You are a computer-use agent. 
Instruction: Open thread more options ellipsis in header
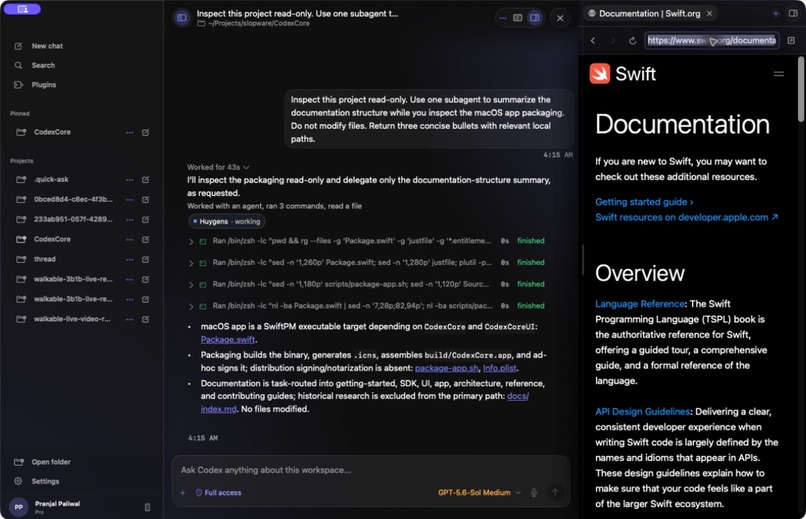tap(503, 18)
